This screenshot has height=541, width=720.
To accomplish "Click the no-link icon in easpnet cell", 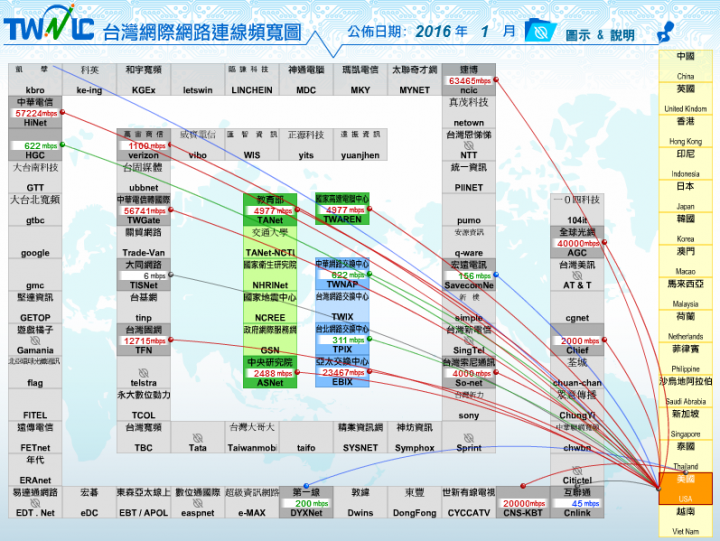I will pyautogui.click(x=197, y=503).
